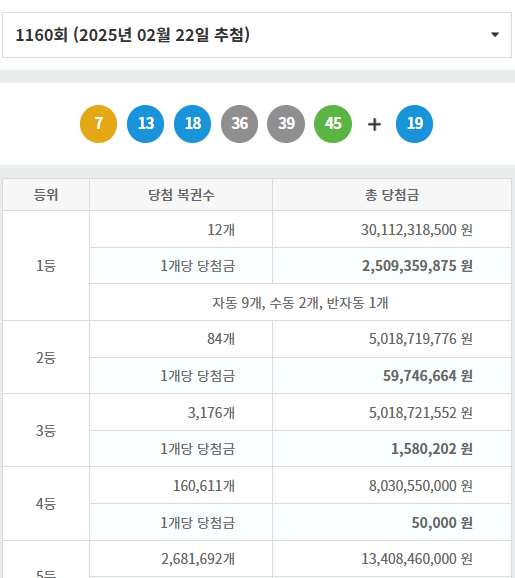Viewport: 515px width, 578px height.
Task: Click the blue ball number 13
Action: pos(146,124)
